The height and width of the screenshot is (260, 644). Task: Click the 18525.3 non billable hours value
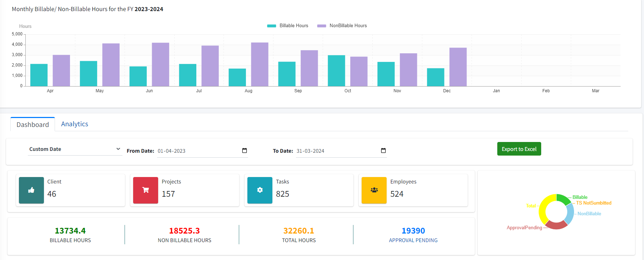click(185, 231)
